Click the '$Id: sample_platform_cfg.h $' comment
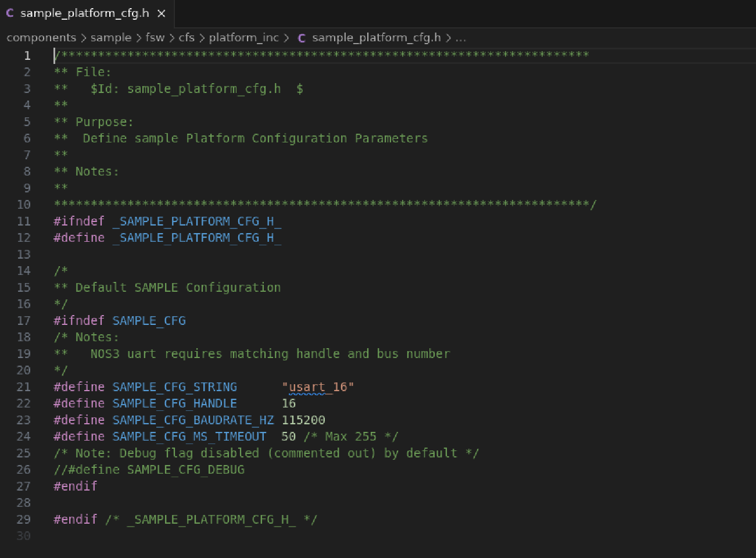The image size is (756, 558). 197,89
